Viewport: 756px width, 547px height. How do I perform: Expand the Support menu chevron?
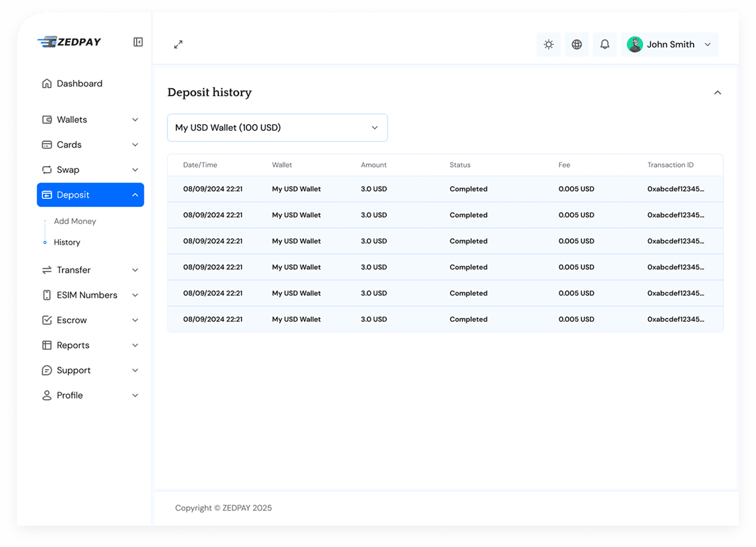click(x=135, y=371)
